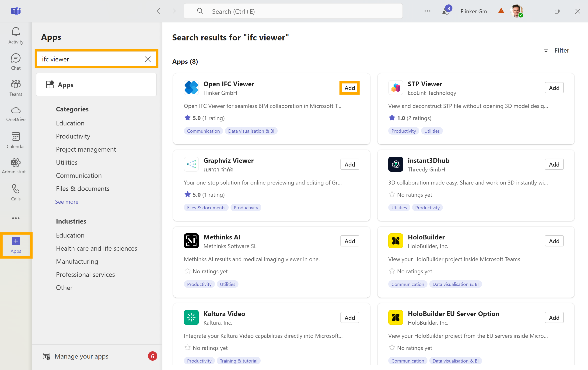Viewport: 588px width, 370px height.
Task: Select Education under Industries
Action: tap(70, 235)
